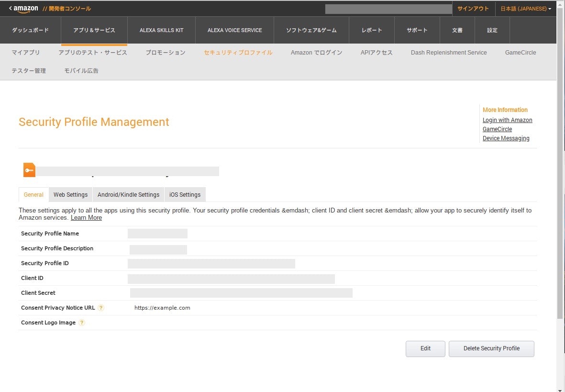The height and width of the screenshot is (392, 565).
Task: Click the scrollbar down arrow
Action: (x=560, y=390)
